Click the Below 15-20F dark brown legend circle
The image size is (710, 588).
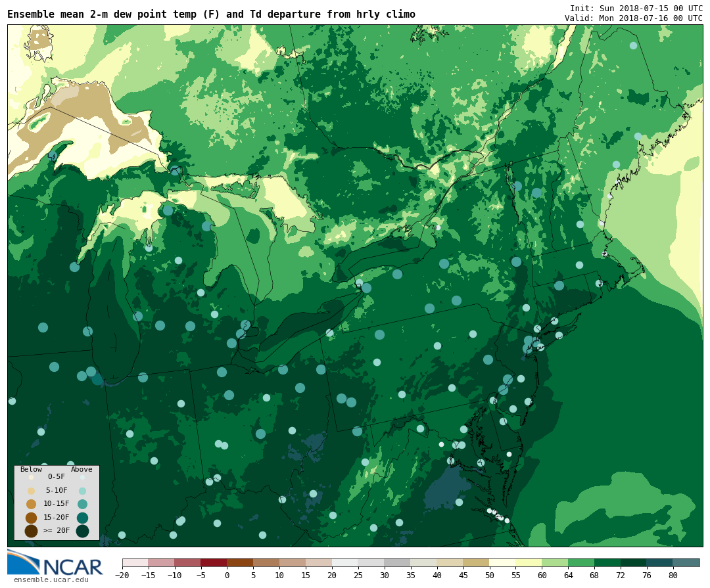(31, 518)
